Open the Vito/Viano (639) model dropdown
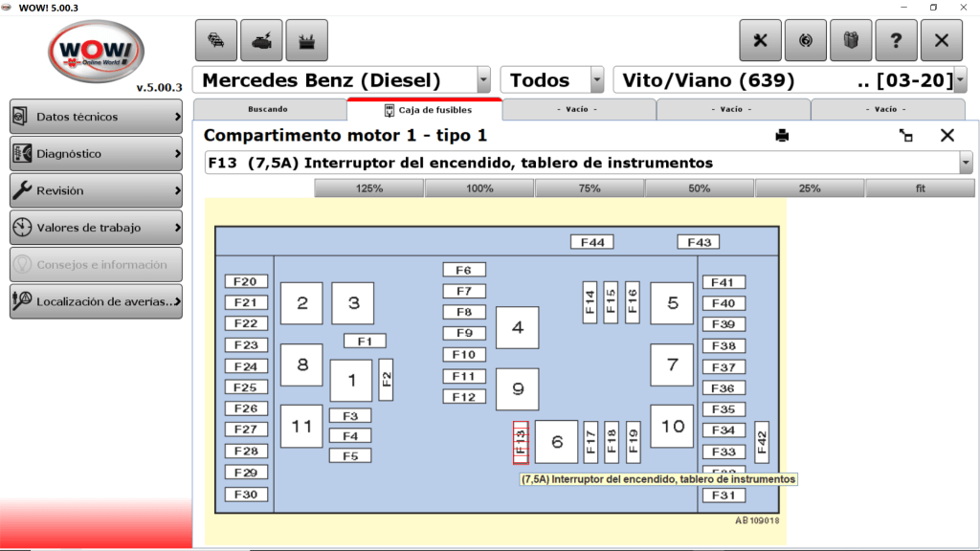The image size is (980, 551). click(x=960, y=80)
